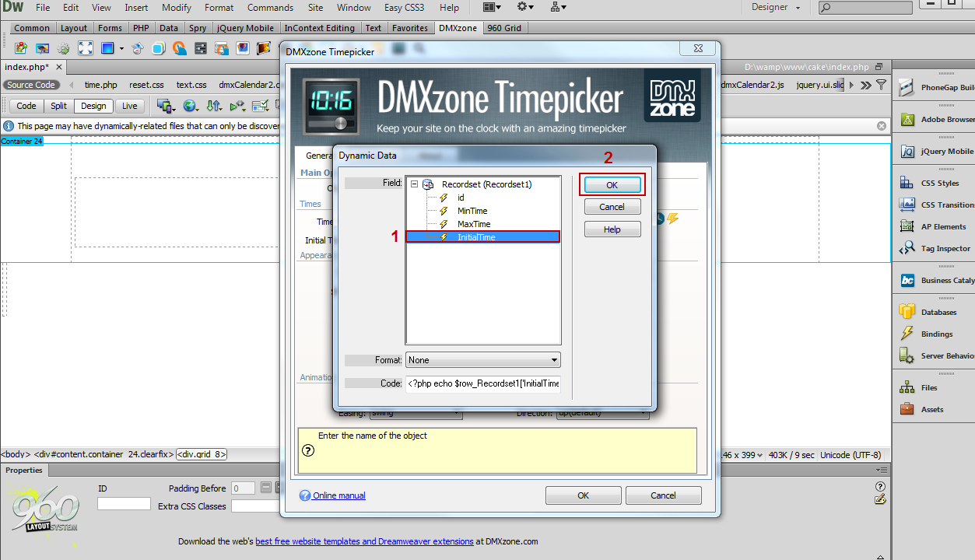Select the div.grid_8 tag in tag selector
Image resolution: width=975 pixels, height=560 pixels.
(x=202, y=455)
